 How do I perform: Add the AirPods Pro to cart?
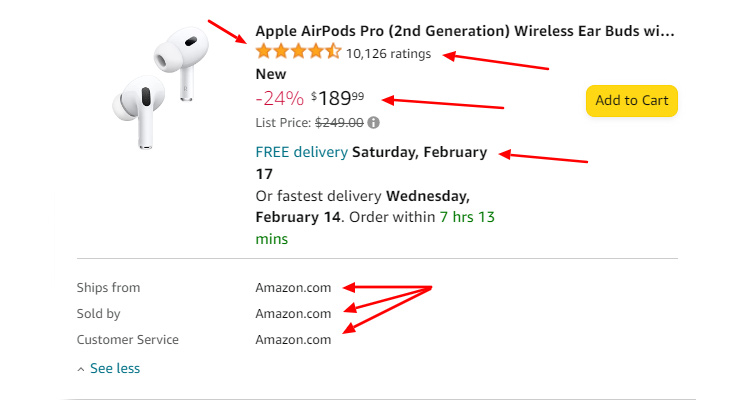pos(631,100)
